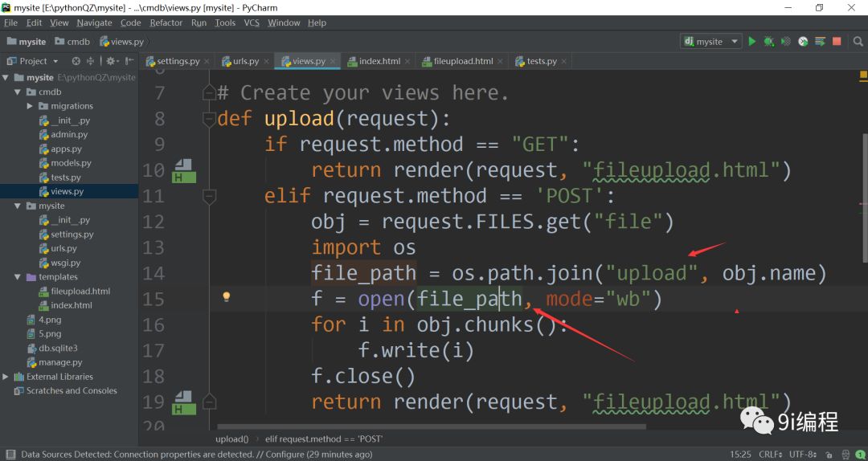Toggle tool window quick-access icon at status bar left

coord(10,455)
